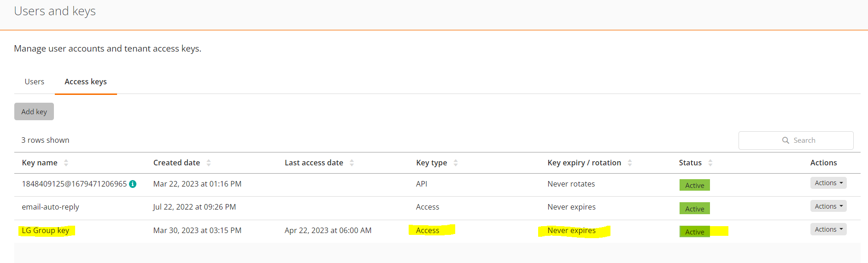Viewport: 868px width, 263px height.
Task: Sort table by Key name column
Action: 66,163
